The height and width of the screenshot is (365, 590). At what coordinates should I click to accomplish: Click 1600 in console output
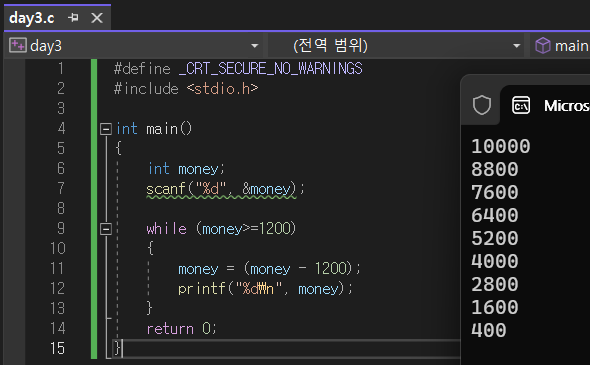tap(495, 307)
